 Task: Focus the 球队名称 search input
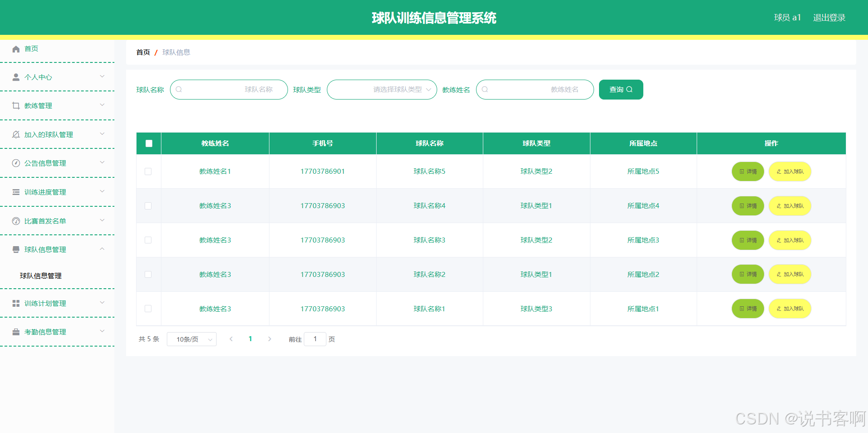click(229, 90)
